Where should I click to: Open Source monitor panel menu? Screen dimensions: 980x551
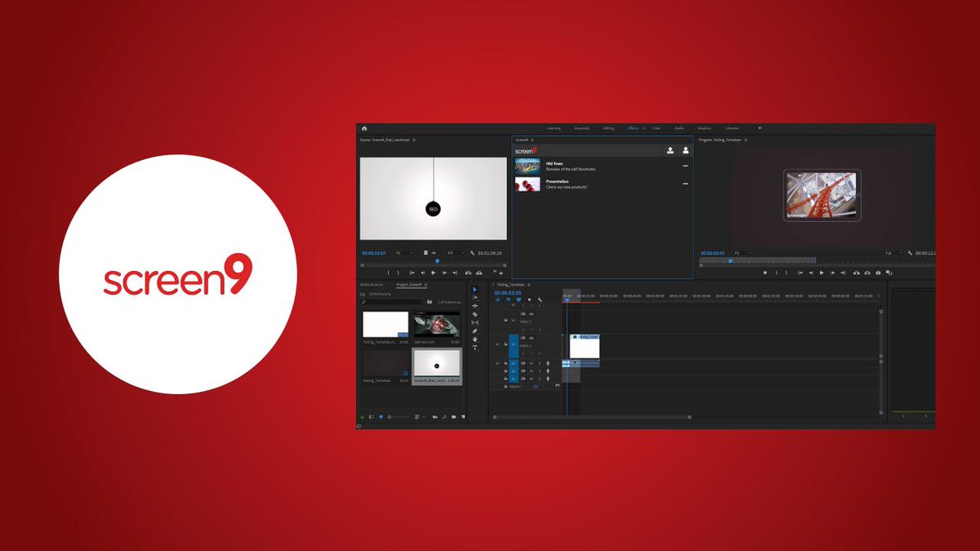(x=414, y=140)
